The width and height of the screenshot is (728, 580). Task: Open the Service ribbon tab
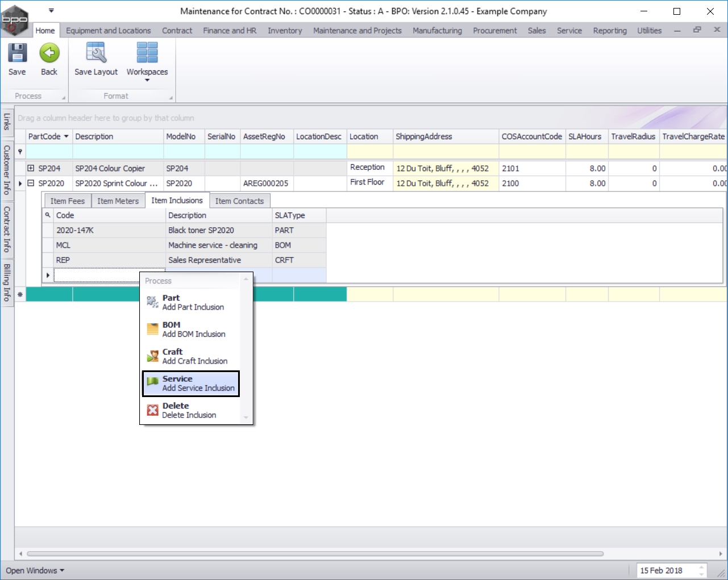click(569, 31)
